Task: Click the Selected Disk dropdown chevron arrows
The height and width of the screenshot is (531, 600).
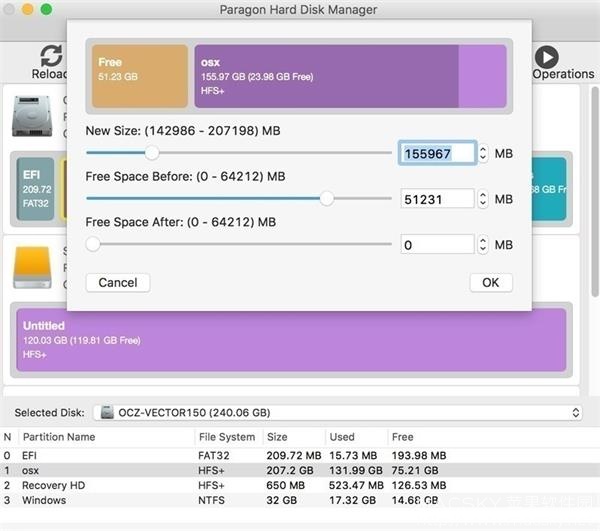Action: (x=575, y=412)
